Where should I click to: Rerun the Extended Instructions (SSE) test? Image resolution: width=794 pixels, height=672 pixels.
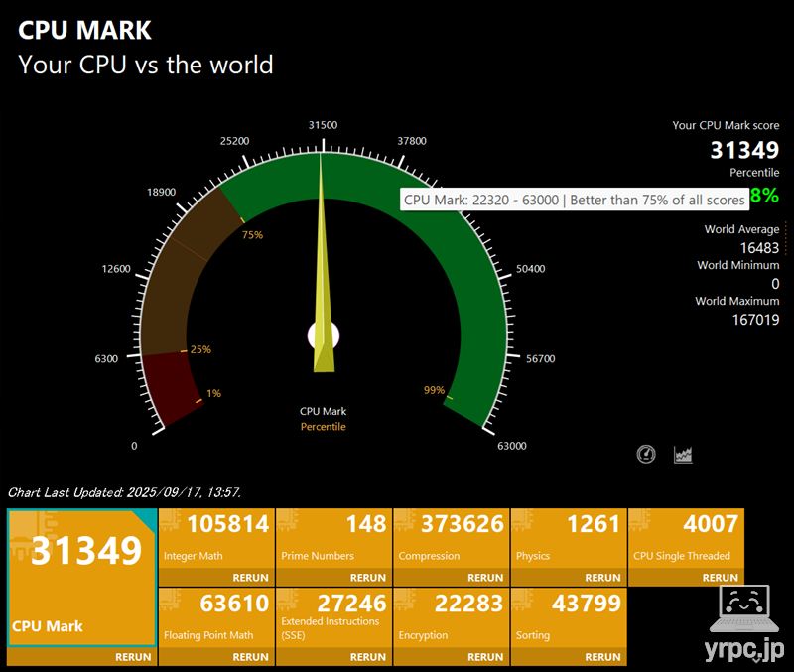[x=367, y=657]
